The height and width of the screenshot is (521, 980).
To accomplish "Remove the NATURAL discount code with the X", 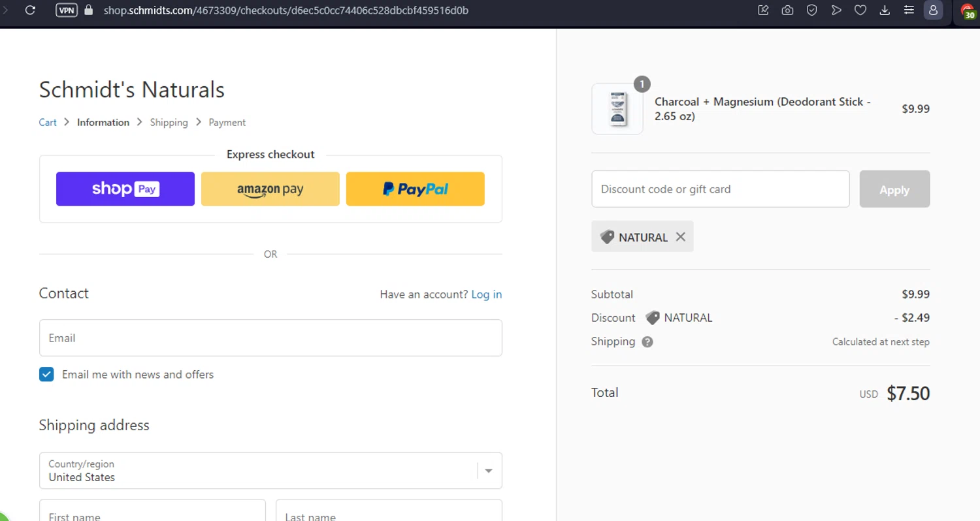I will pyautogui.click(x=680, y=237).
